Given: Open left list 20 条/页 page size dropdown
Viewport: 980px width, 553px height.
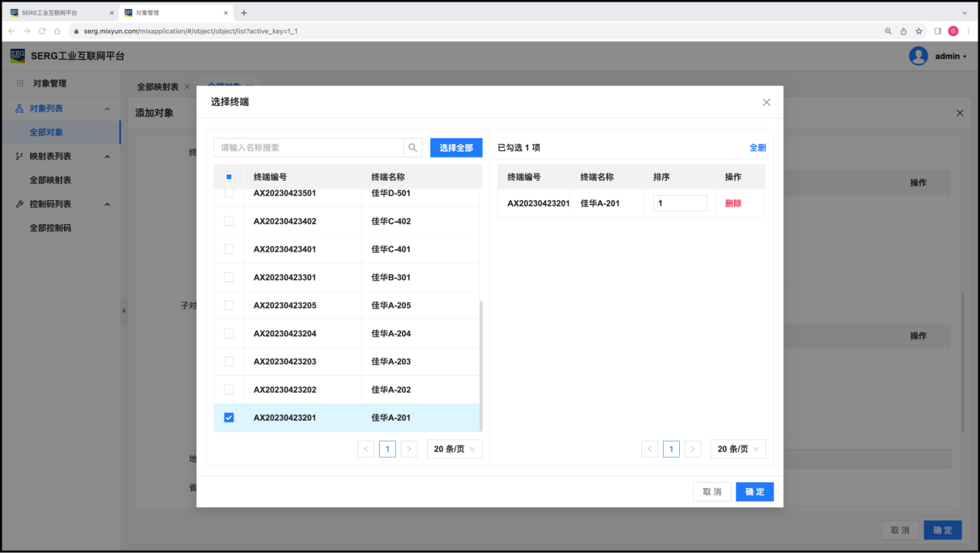Looking at the screenshot, I should (x=454, y=449).
